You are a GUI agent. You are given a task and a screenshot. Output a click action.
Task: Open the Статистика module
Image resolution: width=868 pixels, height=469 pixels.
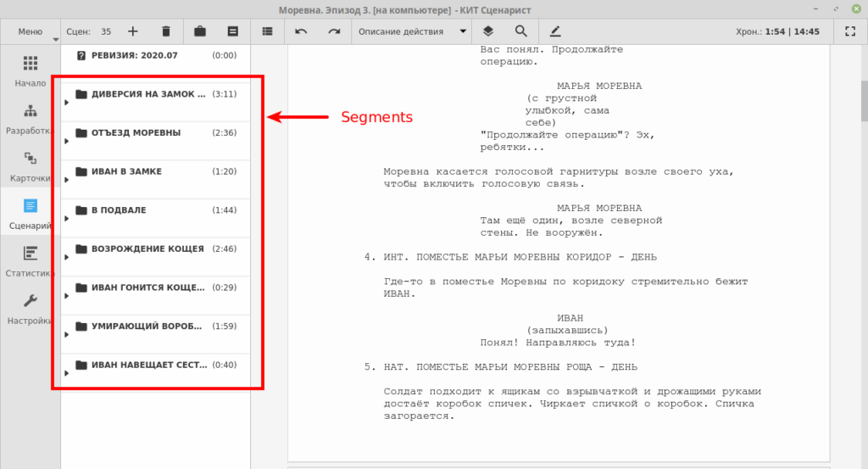(x=31, y=261)
